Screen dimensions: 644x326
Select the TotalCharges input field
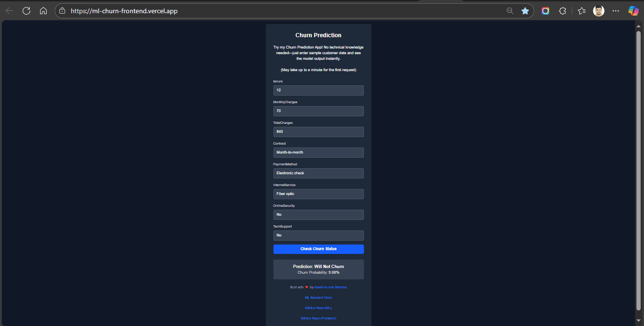click(x=319, y=132)
